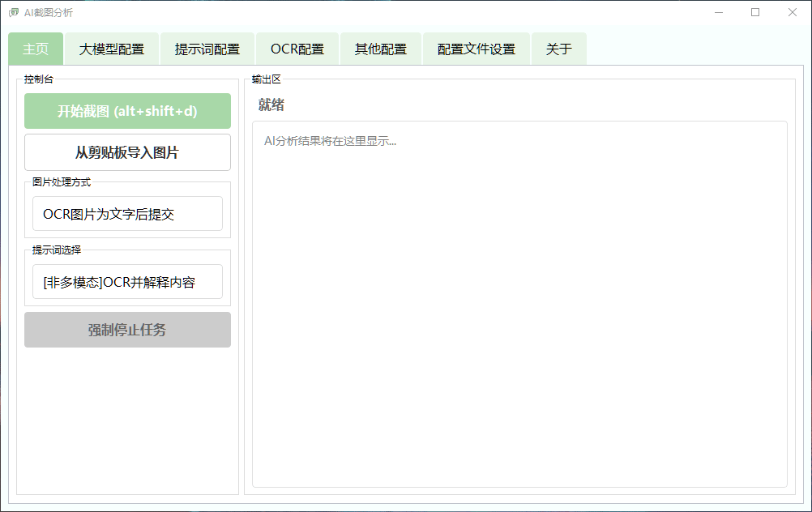812x512 pixels.
Task: Show the 关于 tab
Action: coord(559,49)
